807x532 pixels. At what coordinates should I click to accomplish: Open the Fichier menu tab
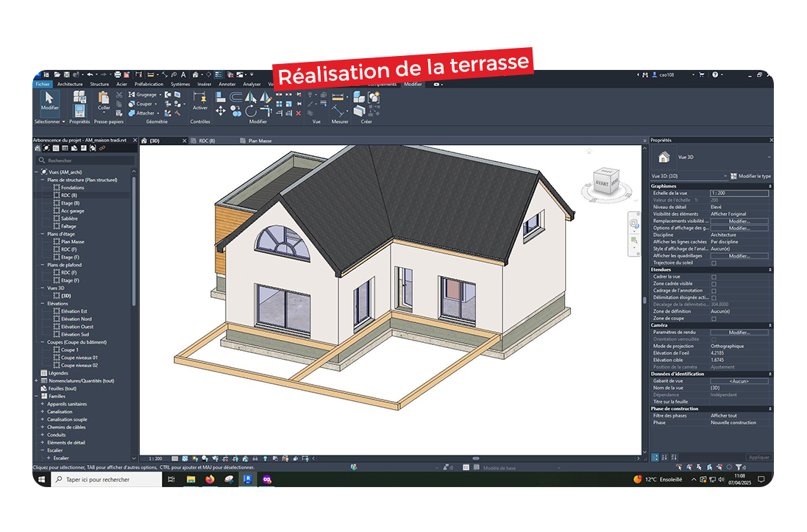tap(43, 84)
